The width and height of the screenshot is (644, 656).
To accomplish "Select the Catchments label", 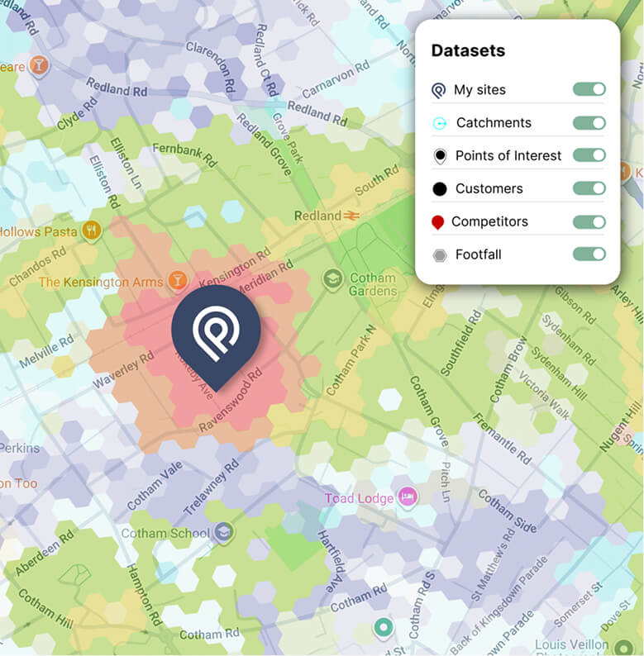I will coord(494,122).
